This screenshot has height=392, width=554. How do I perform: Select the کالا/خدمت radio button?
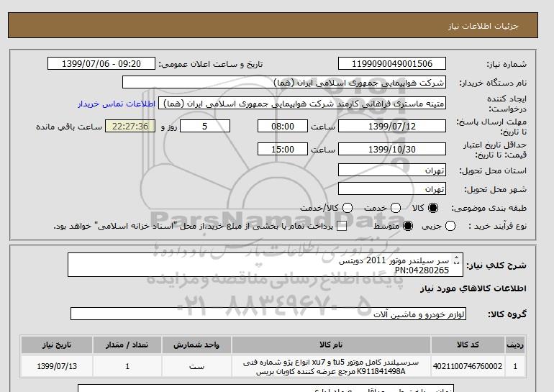(348, 208)
